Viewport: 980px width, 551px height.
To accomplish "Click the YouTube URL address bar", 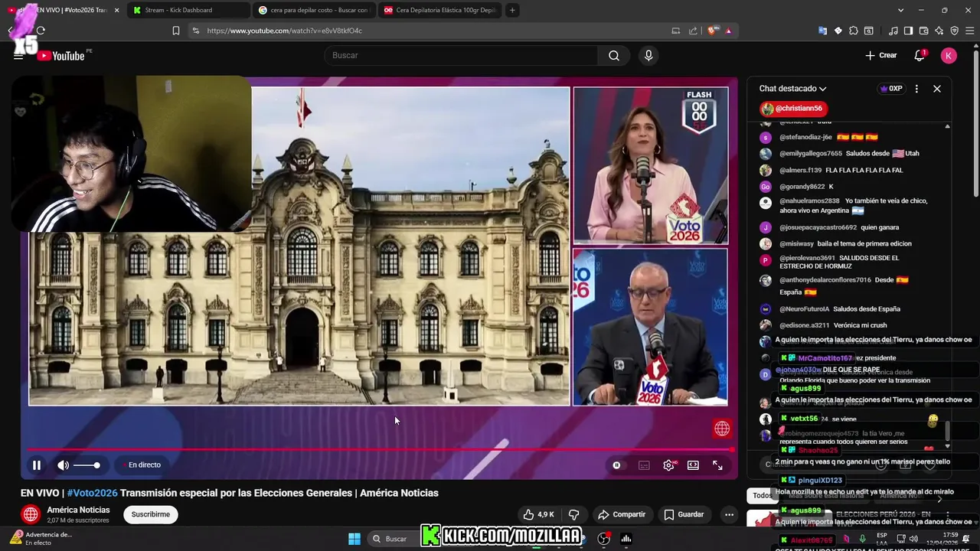I will click(x=429, y=31).
